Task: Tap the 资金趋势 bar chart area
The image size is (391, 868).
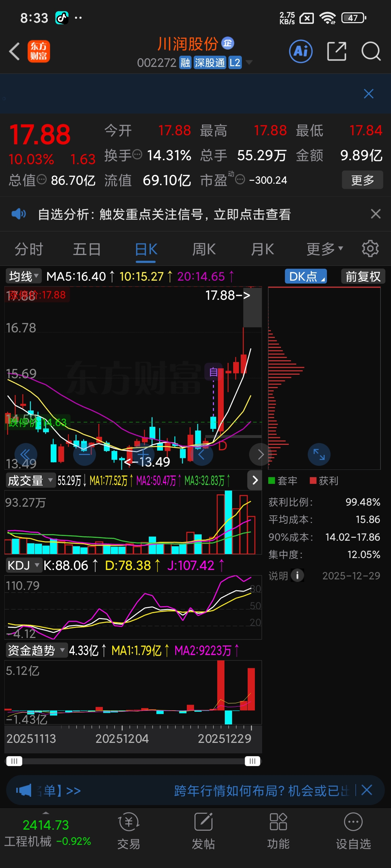Action: coord(133,693)
